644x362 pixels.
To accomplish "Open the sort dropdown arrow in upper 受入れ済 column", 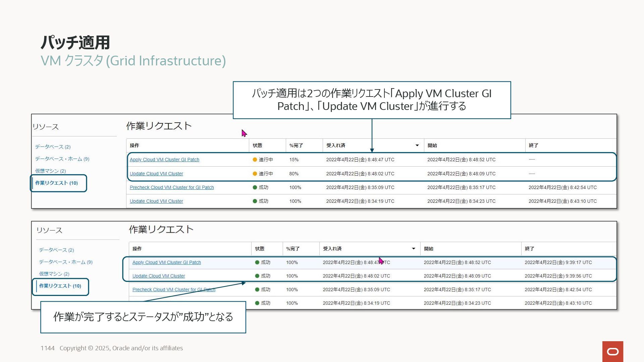I will click(x=417, y=145).
